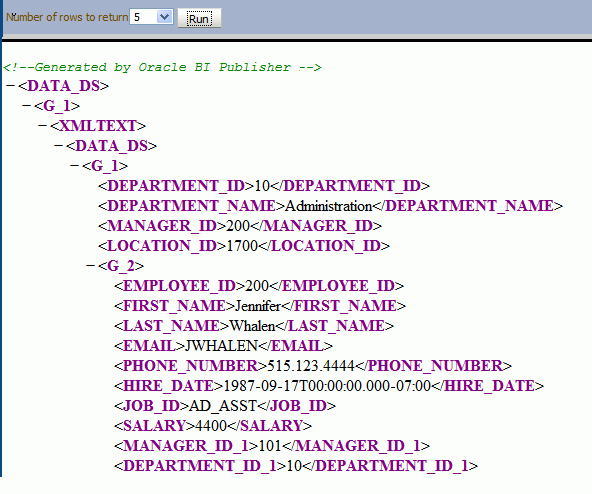Click the XMLTEXT opening tag name
The image size is (592, 494).
[x=98, y=126]
